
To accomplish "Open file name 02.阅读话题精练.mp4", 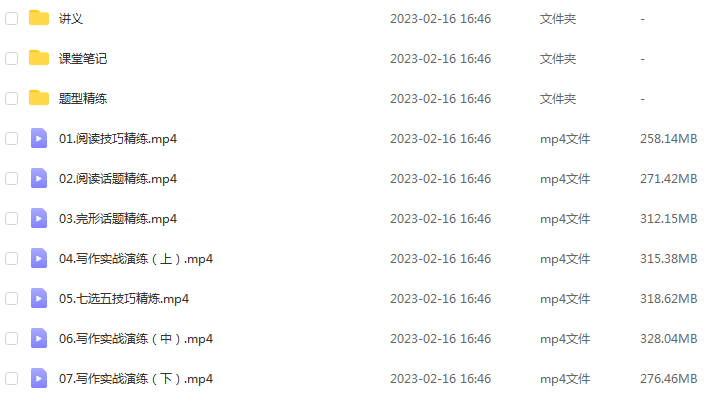I will click(x=118, y=179).
